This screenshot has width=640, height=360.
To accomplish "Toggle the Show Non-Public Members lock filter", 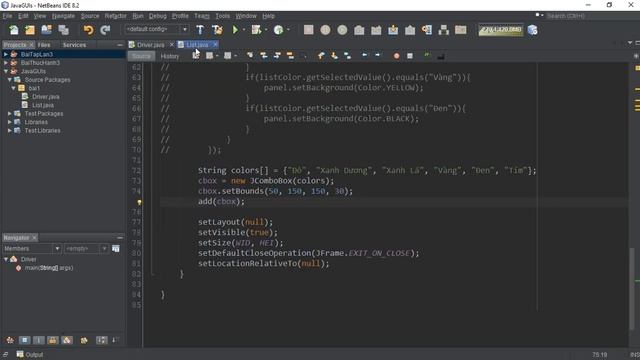I will coord(53,340).
